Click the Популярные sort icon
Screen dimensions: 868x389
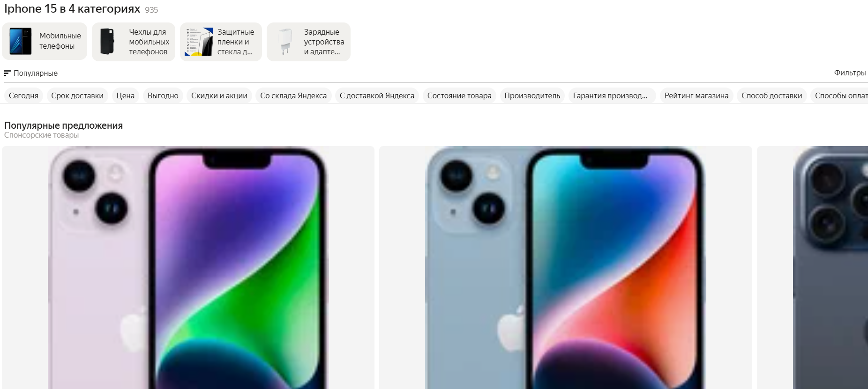pyautogui.click(x=7, y=73)
